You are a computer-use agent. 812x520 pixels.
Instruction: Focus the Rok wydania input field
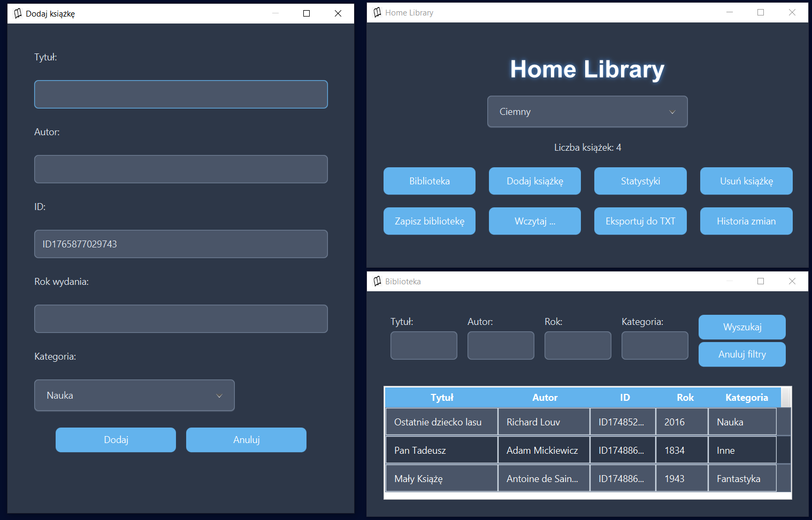pyautogui.click(x=181, y=319)
